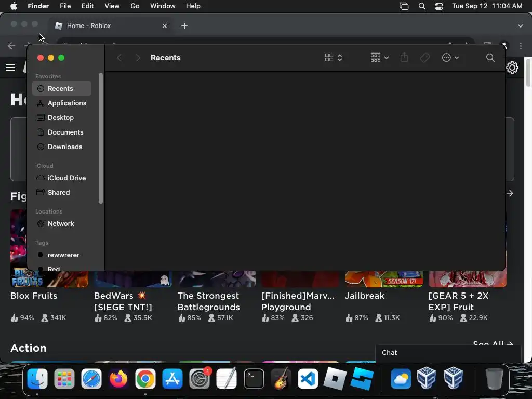
Task: Open the App Store dock icon
Action: (x=172, y=379)
